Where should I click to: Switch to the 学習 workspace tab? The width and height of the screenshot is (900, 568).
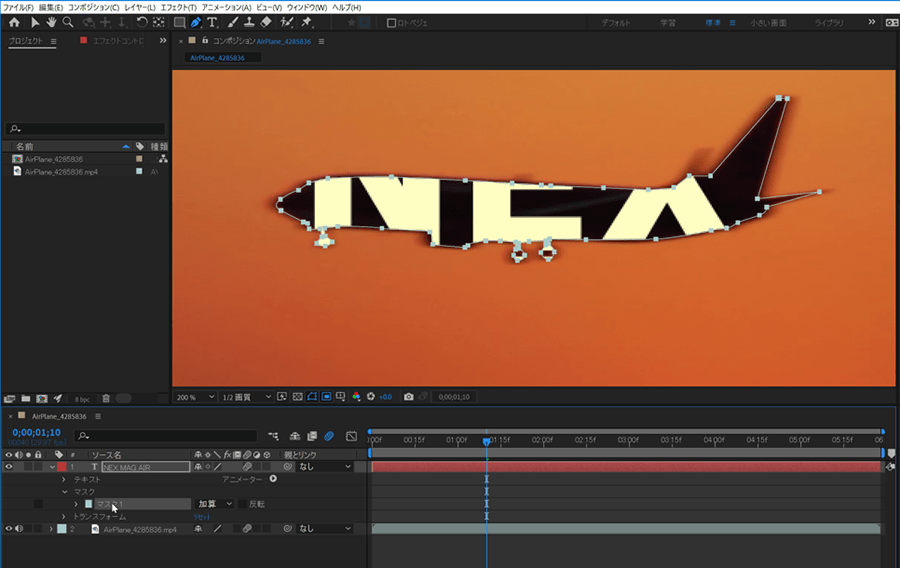(x=668, y=22)
